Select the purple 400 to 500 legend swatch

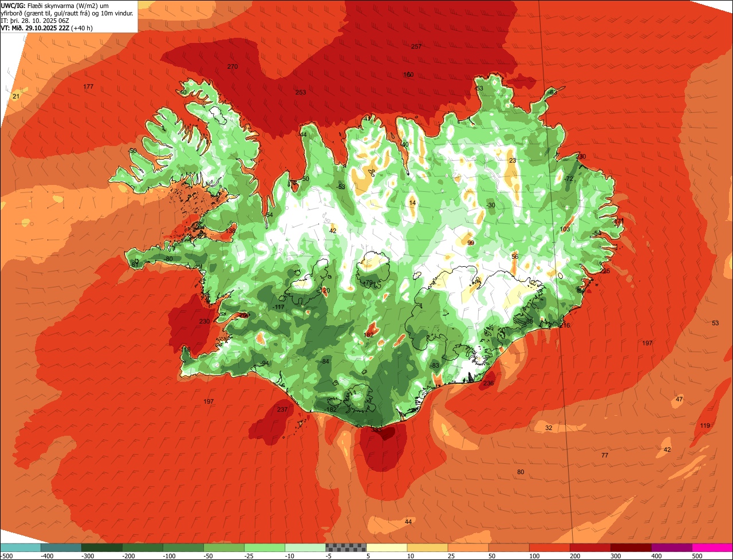tap(671, 547)
